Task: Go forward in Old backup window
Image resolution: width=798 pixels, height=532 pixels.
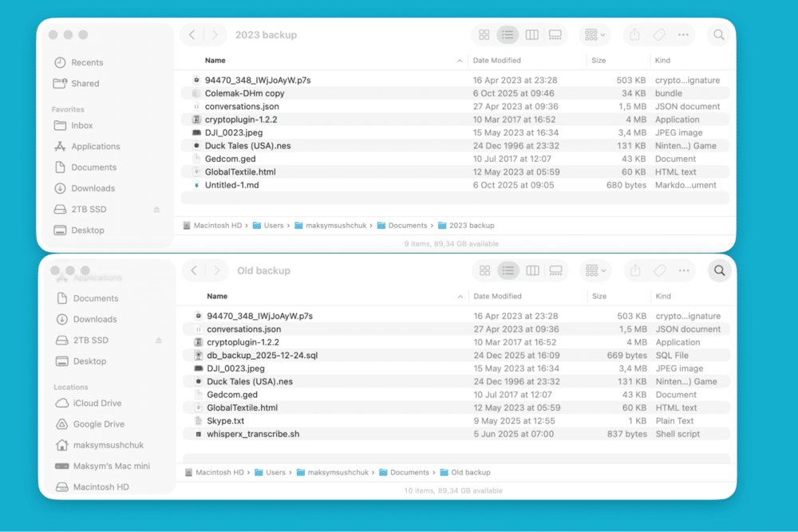Action: click(x=217, y=270)
